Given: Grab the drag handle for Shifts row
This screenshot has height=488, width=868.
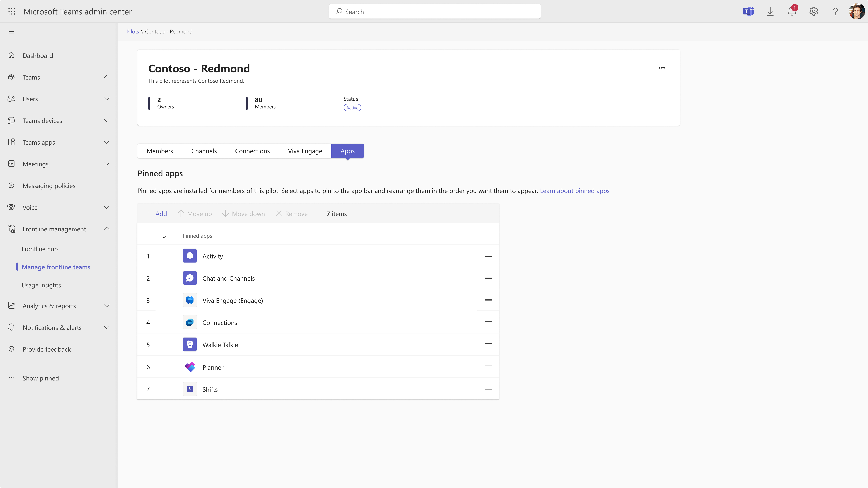Looking at the screenshot, I should click(489, 389).
